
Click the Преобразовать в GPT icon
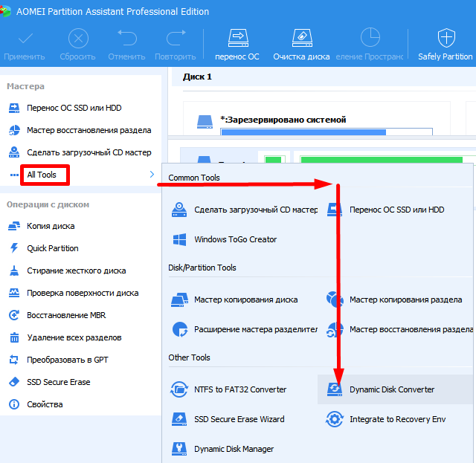(x=14, y=360)
